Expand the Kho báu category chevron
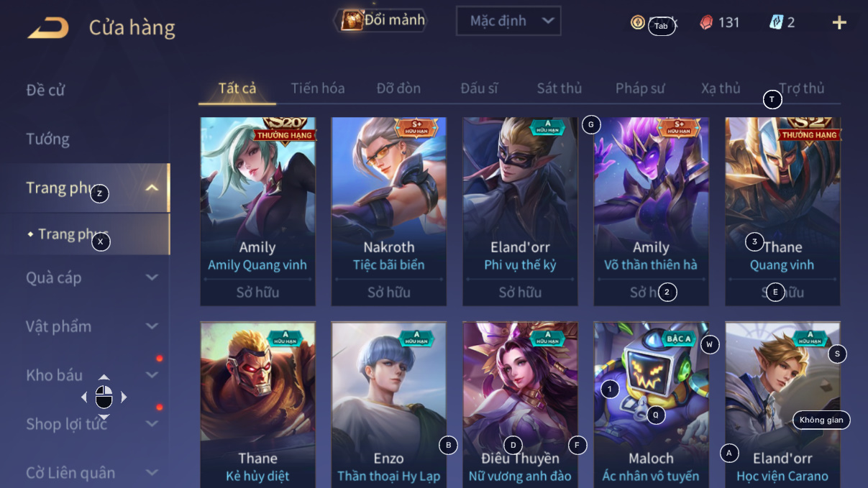 coord(152,375)
